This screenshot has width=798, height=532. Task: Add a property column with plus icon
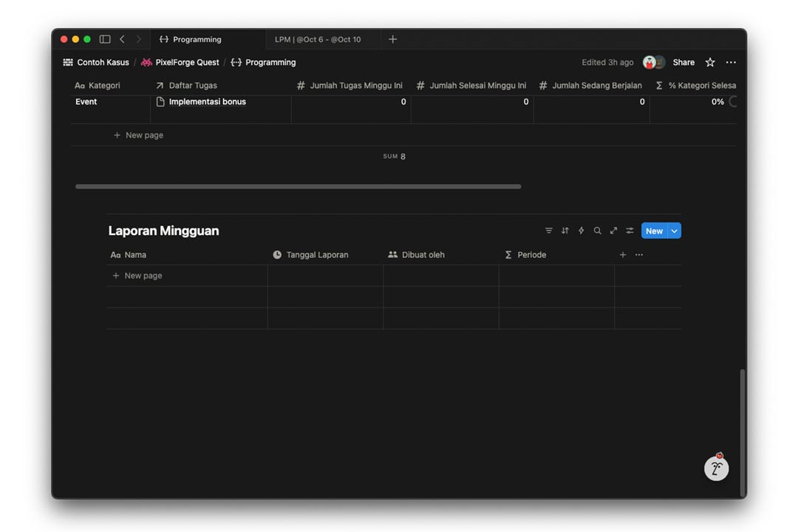[x=623, y=255]
